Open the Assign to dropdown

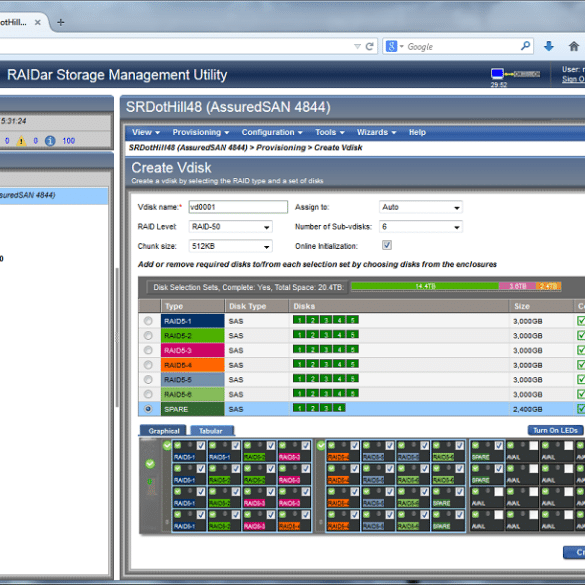[x=421, y=207]
